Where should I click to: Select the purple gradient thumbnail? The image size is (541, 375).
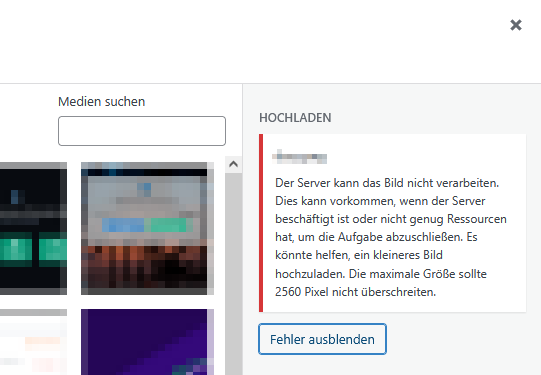[x=147, y=342]
